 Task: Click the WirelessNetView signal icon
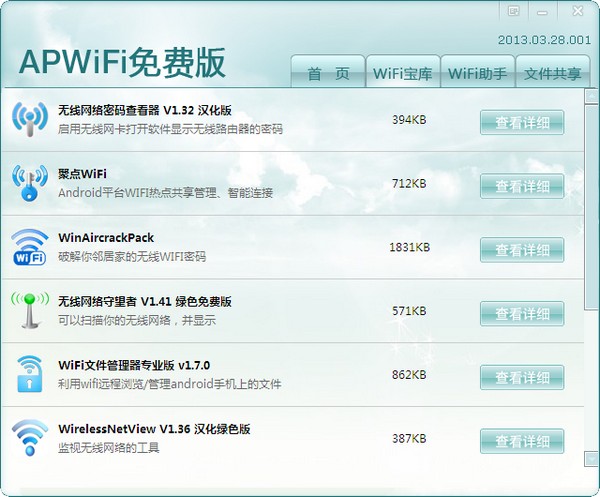coord(30,438)
